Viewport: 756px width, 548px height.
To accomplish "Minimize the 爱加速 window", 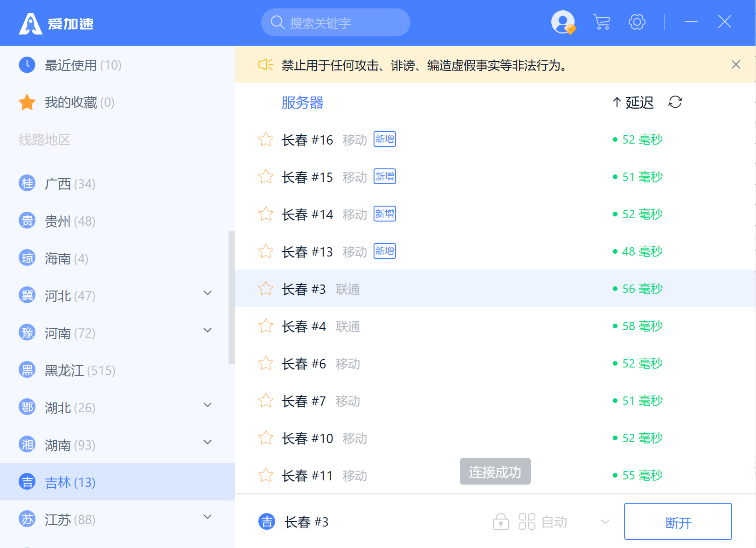I will click(x=691, y=22).
